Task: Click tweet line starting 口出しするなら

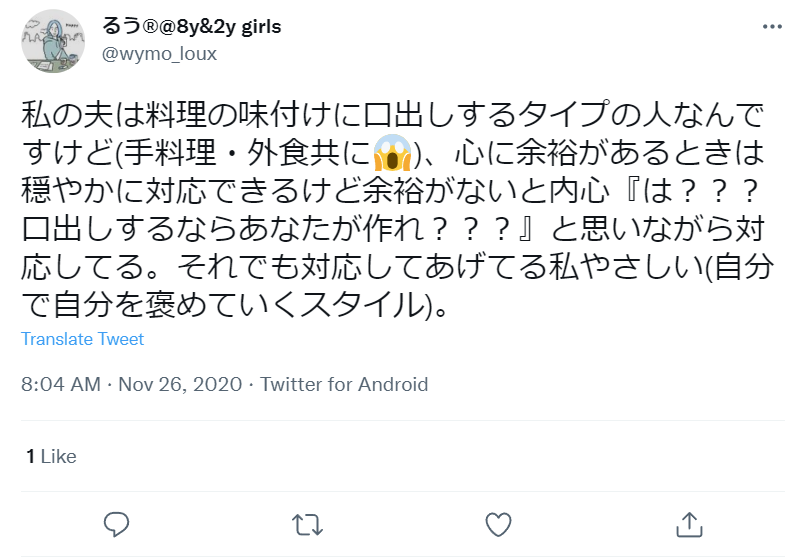Action: point(392,229)
